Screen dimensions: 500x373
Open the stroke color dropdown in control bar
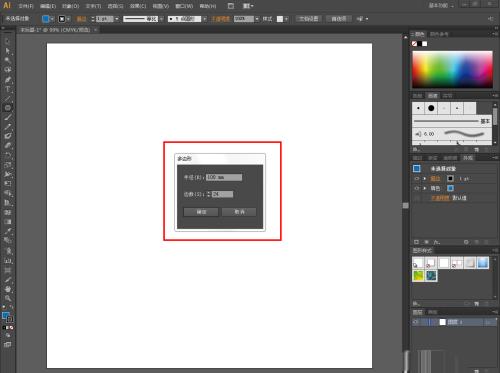click(68, 19)
